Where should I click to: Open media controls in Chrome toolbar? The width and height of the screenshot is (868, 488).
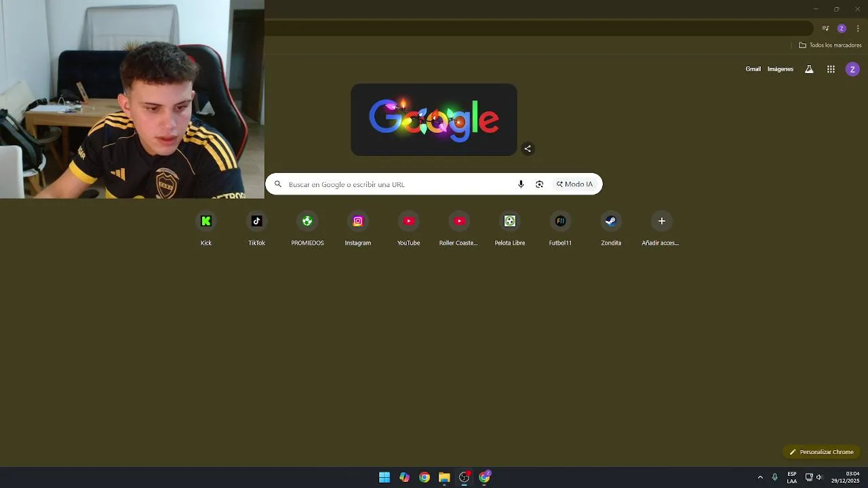pyautogui.click(x=825, y=28)
